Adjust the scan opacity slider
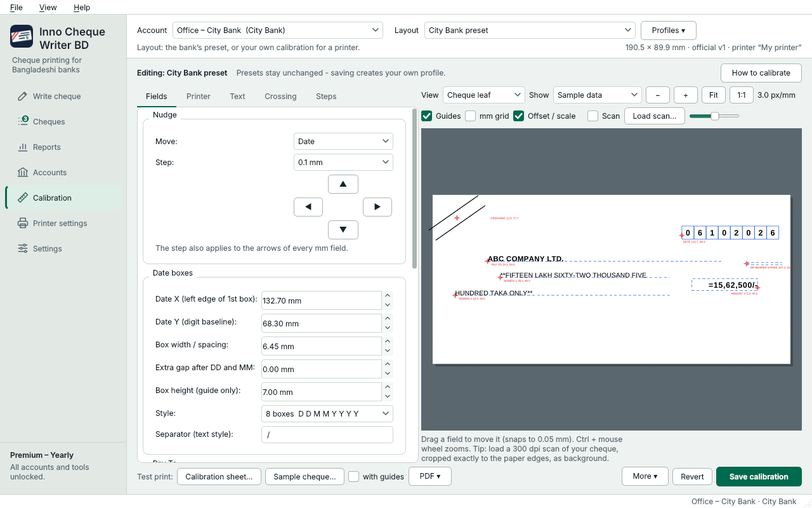Viewport: 812px width, 508px height. [x=714, y=116]
